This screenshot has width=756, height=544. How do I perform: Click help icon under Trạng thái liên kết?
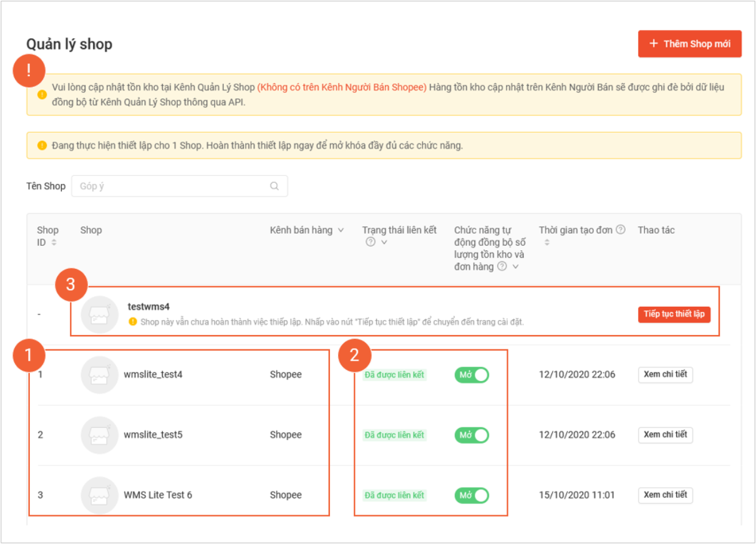(371, 242)
